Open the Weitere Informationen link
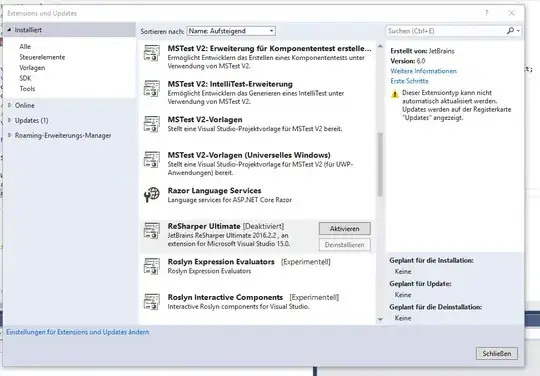Image resolution: width=540 pixels, height=376 pixels. [423, 71]
